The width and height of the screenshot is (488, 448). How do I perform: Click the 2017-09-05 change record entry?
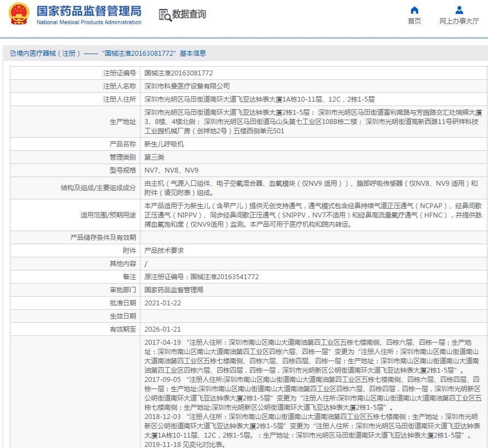[313, 393]
